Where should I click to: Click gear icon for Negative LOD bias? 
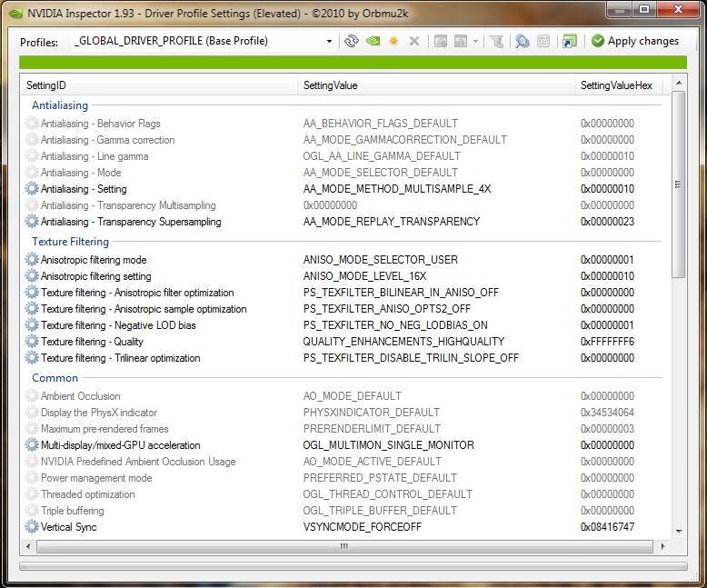coord(32,324)
